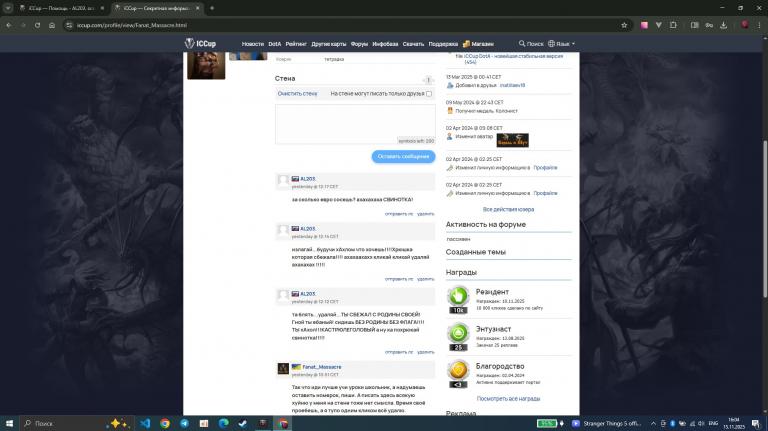The height and width of the screenshot is (431, 768).
Task: Open Steam from the taskbar
Action: point(243,423)
